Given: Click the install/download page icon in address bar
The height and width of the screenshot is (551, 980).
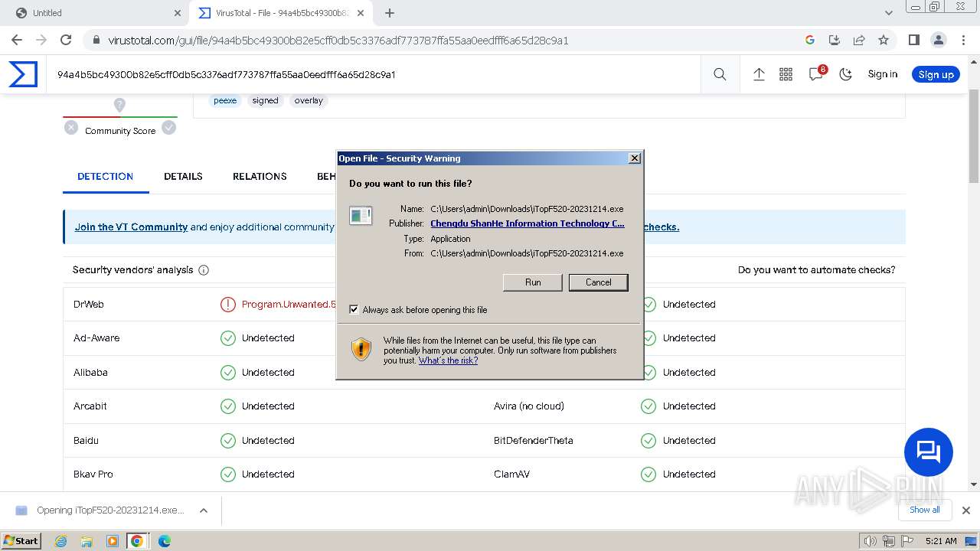Looking at the screenshot, I should [835, 40].
